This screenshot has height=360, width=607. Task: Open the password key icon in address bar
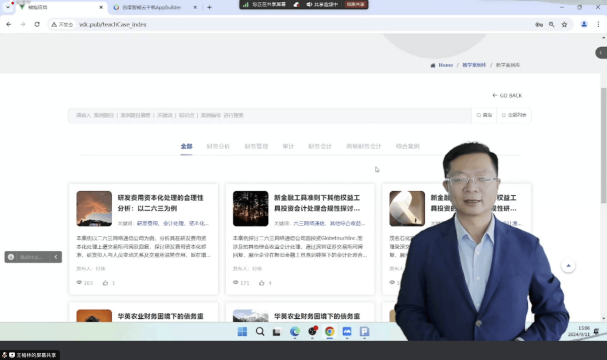[x=539, y=24]
